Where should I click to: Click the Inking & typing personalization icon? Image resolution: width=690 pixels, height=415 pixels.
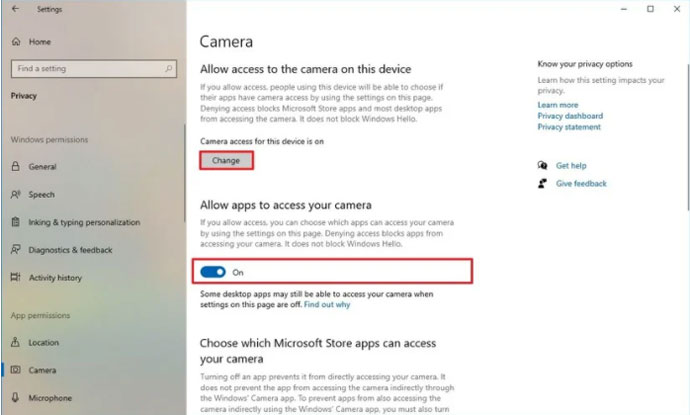point(17,222)
